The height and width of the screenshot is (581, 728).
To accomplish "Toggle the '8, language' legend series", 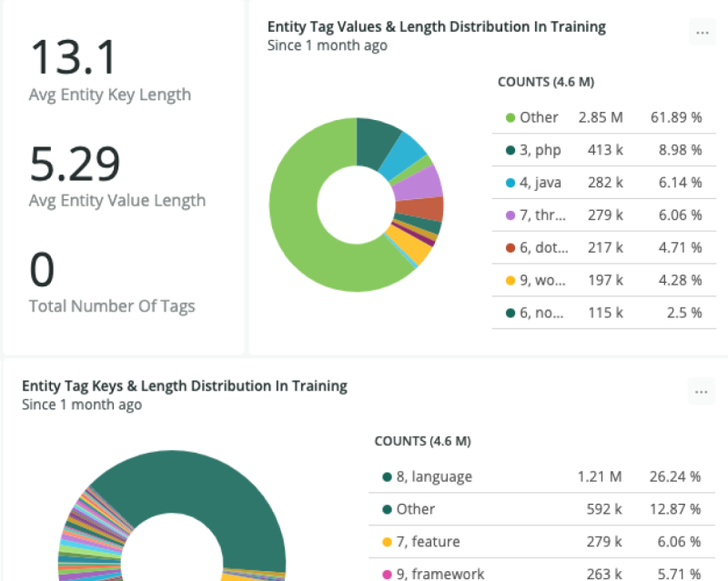I will (433, 476).
